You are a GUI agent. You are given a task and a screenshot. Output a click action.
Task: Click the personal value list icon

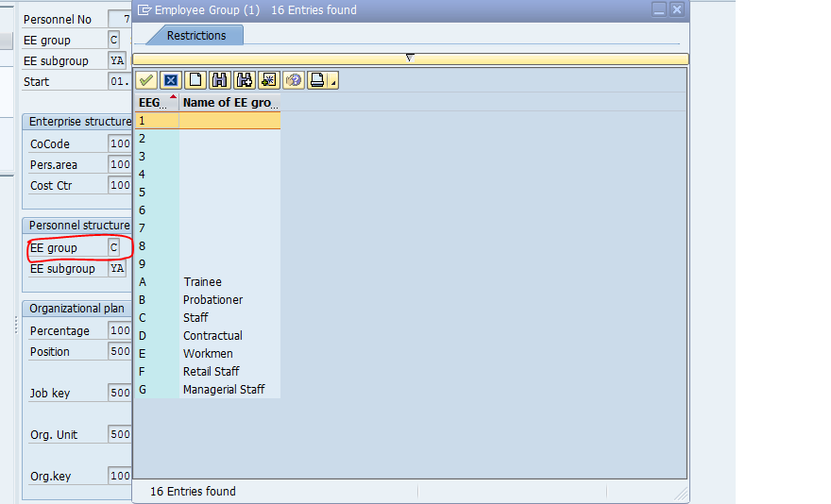269,80
